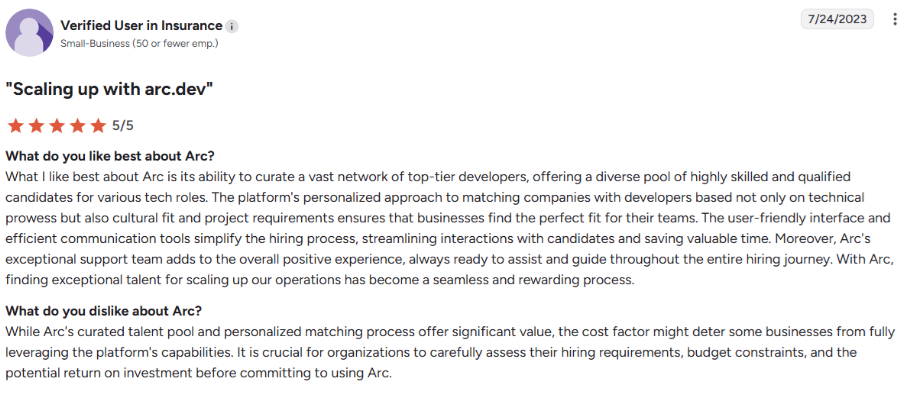Click the 5/5 rating score text
This screenshot has height=396, width=904.
pyautogui.click(x=123, y=126)
